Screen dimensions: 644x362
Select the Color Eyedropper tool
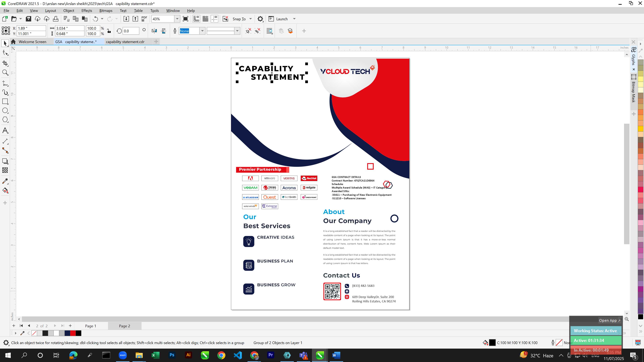coord(5,181)
